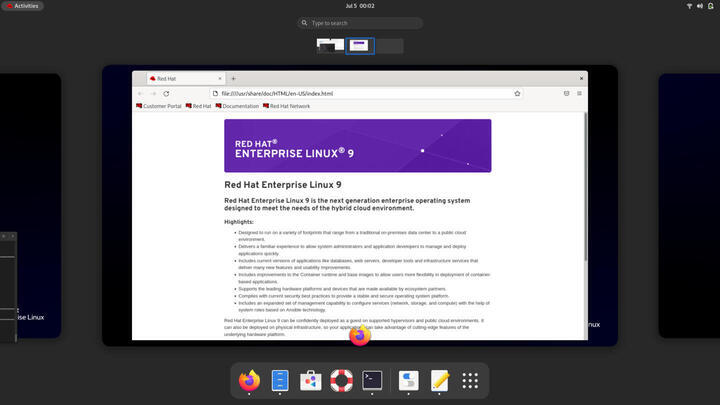This screenshot has width=720, height=405.
Task: Bookmark this page with the star
Action: pos(517,94)
